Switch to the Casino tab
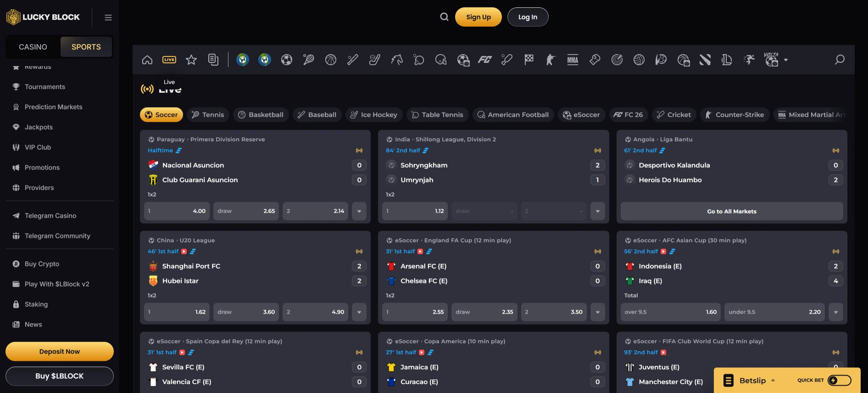Image resolution: width=868 pixels, height=393 pixels. (x=33, y=47)
